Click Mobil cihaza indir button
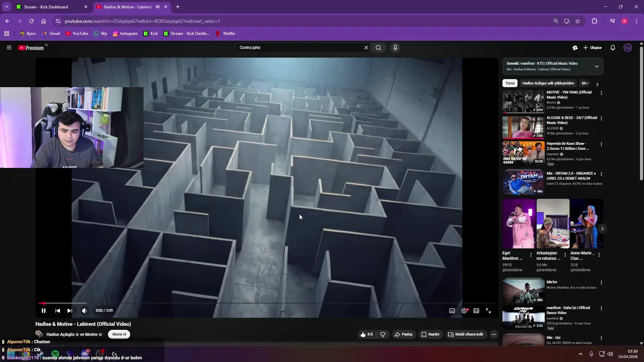 click(465, 334)
